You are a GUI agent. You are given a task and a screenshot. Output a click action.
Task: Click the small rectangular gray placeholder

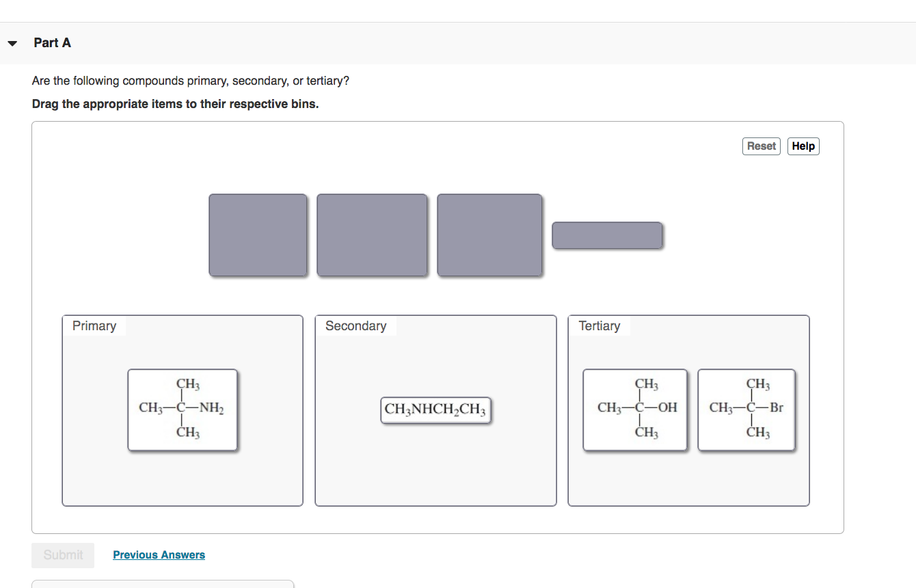(607, 235)
